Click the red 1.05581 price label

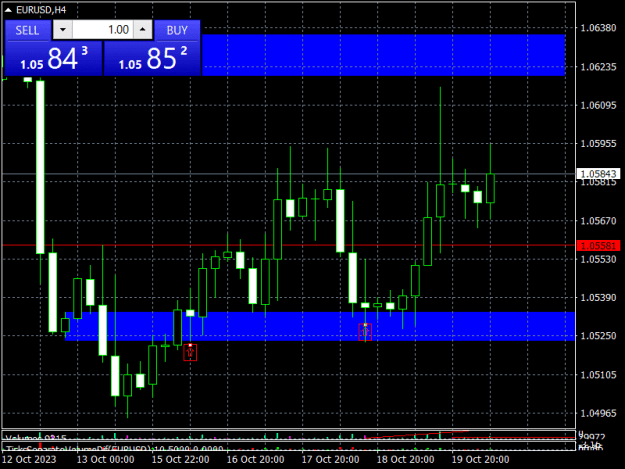(x=598, y=246)
